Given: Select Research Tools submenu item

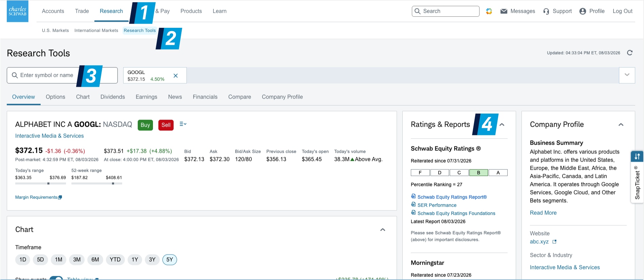Looking at the screenshot, I should click(x=140, y=31).
